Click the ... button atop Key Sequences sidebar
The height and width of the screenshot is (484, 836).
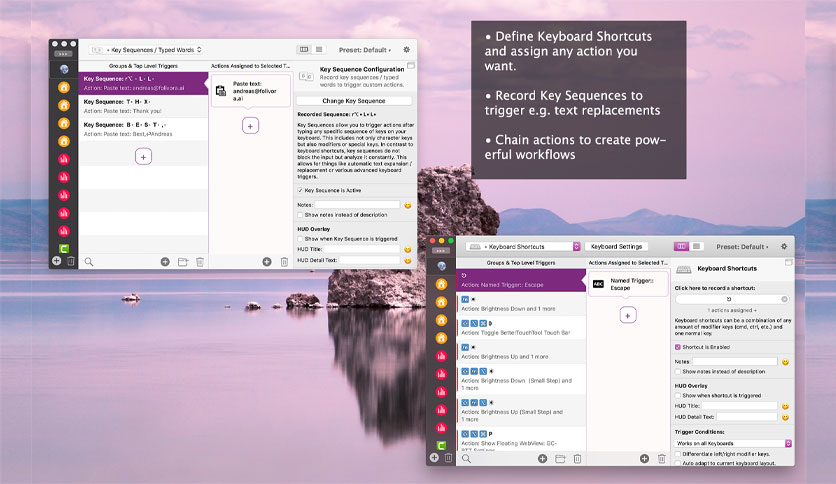tap(63, 54)
